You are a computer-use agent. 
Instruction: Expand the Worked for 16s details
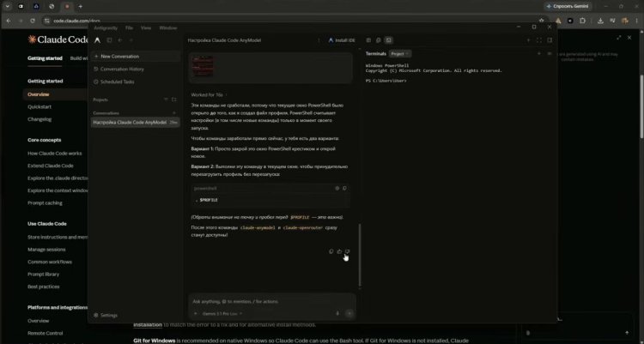coord(209,95)
